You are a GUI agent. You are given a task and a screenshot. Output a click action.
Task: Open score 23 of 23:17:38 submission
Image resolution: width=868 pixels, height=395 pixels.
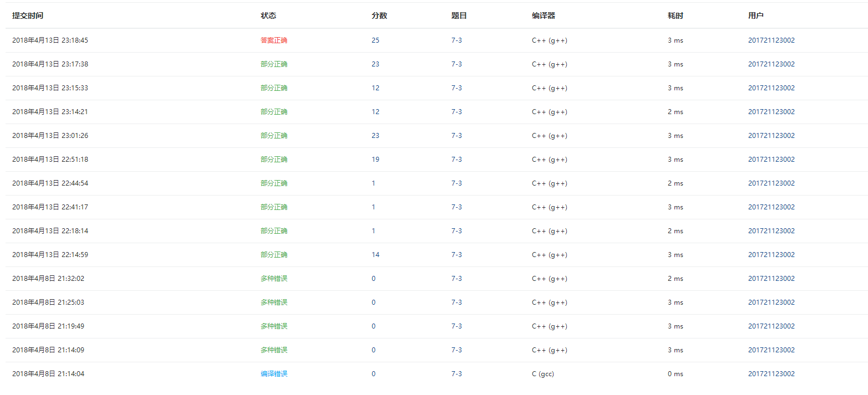(375, 64)
